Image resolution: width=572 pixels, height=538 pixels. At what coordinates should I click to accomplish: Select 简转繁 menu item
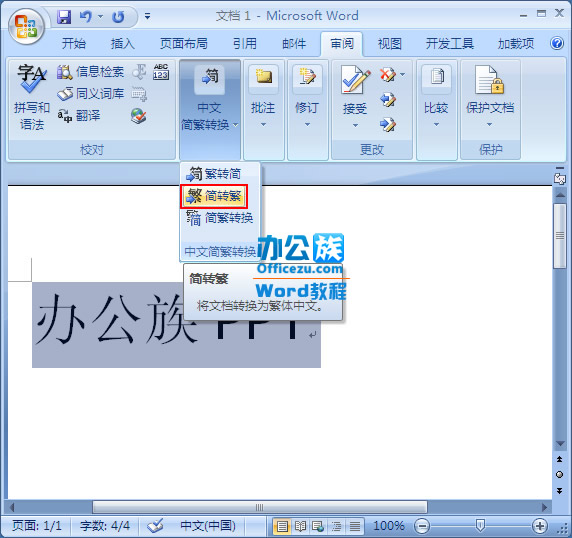pyautogui.click(x=214, y=196)
